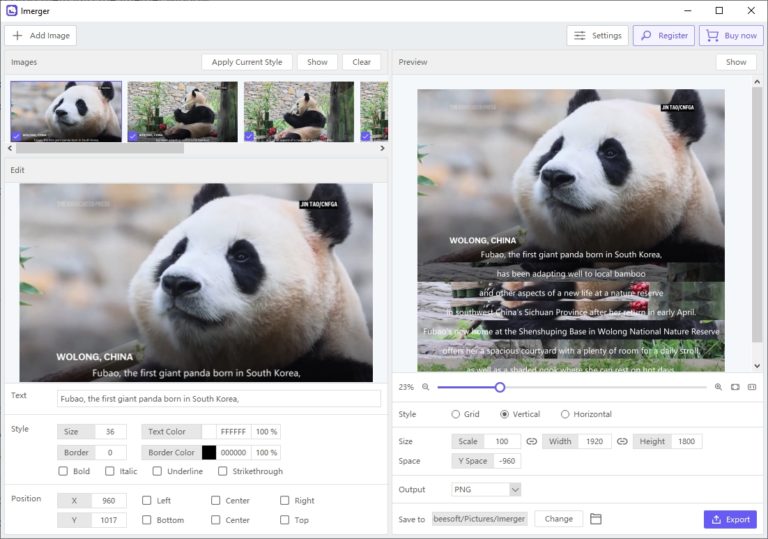
Task: Open the output folder via the folder icon
Action: click(596, 519)
